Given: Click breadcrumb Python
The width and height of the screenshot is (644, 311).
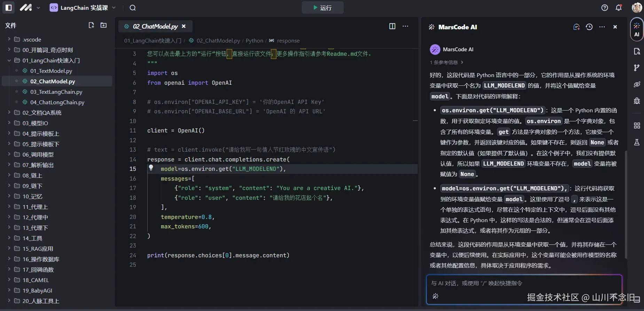Looking at the screenshot, I should pos(254,41).
